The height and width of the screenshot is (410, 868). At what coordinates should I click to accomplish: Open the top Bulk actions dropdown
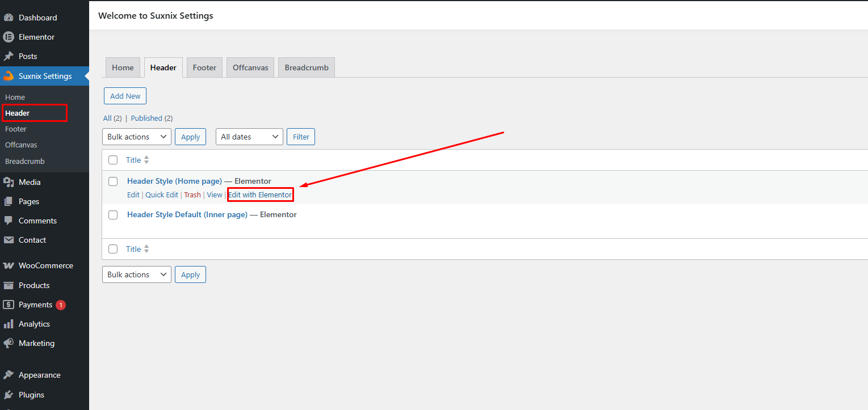(x=136, y=137)
